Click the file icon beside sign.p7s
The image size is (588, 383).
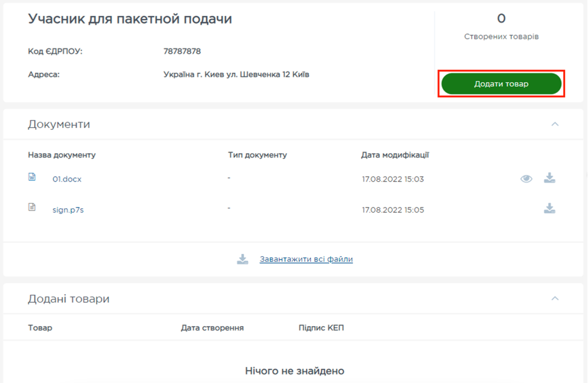click(32, 208)
